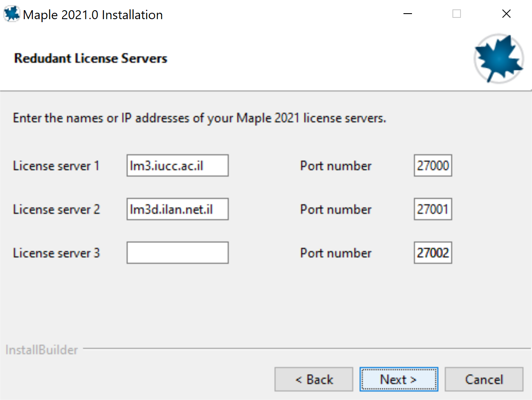Image resolution: width=532 pixels, height=400 pixels.
Task: Edit the port field showing 27001
Action: (432, 209)
